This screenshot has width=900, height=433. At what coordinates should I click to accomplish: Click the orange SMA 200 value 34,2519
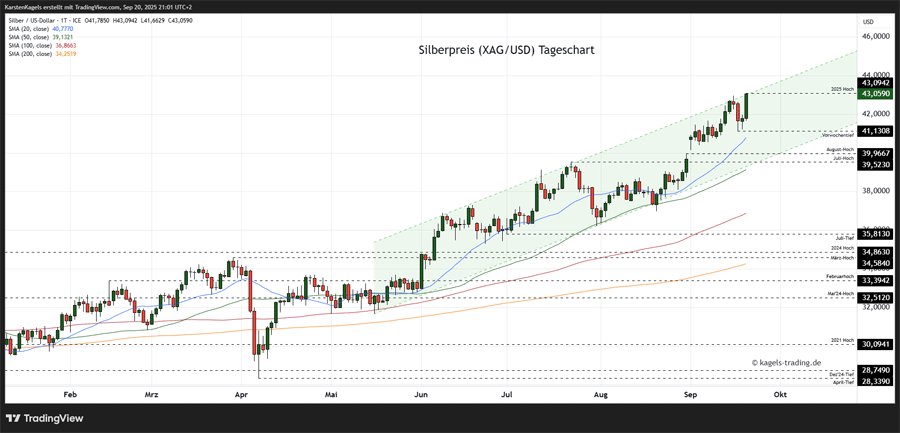click(x=63, y=54)
